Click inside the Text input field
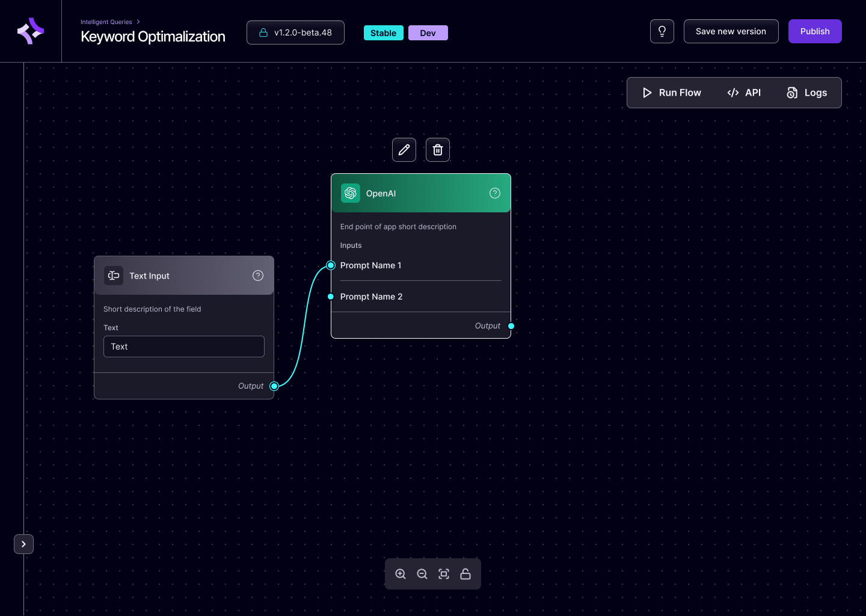This screenshot has width=866, height=616. point(183,346)
